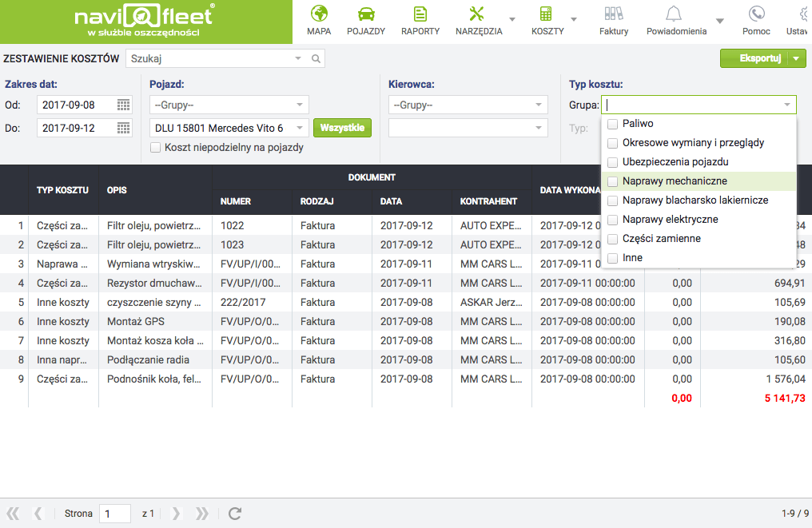Click the Do date field

77,129
